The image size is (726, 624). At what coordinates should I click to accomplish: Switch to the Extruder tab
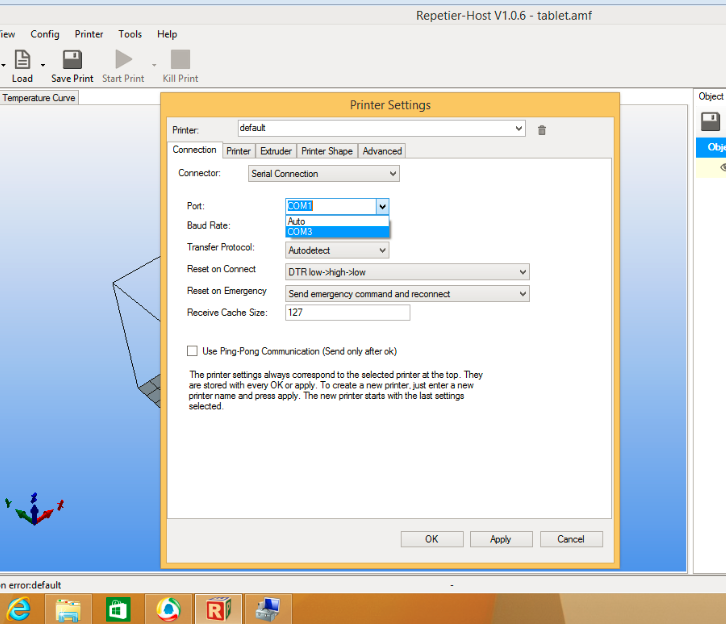pyautogui.click(x=276, y=151)
